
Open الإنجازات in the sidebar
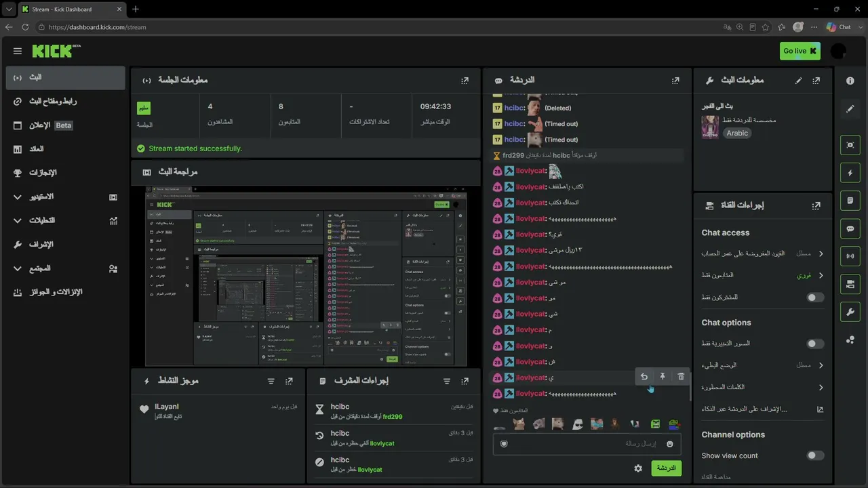tap(65, 173)
